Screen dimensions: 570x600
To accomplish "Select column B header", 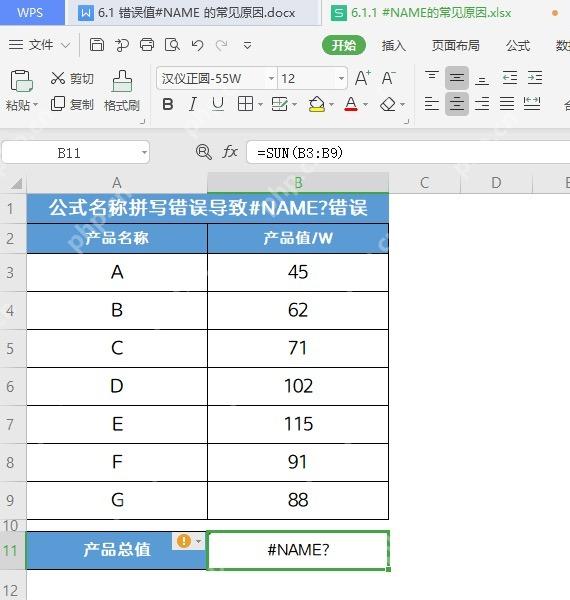I will (x=298, y=183).
